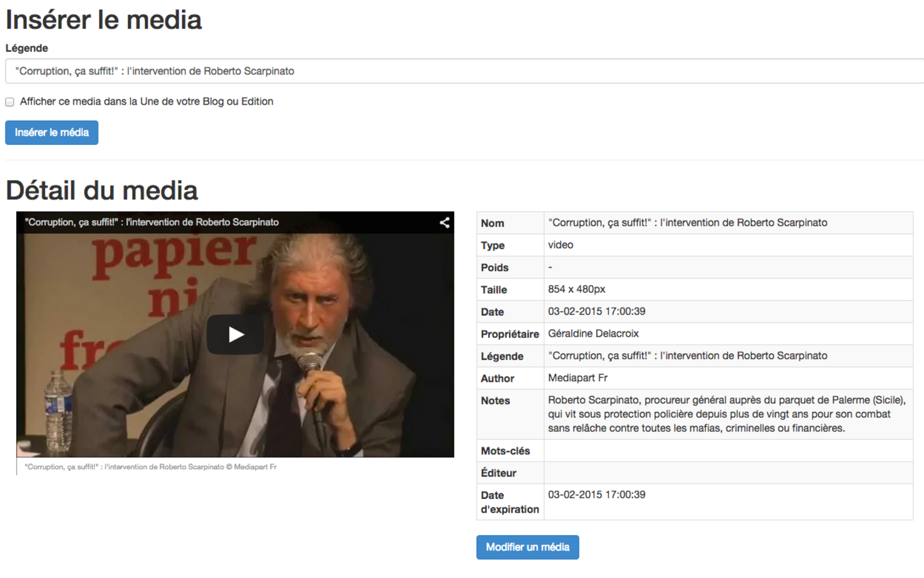Click the 'Détail du media' heading
This screenshot has height=578, width=924.
tap(102, 190)
